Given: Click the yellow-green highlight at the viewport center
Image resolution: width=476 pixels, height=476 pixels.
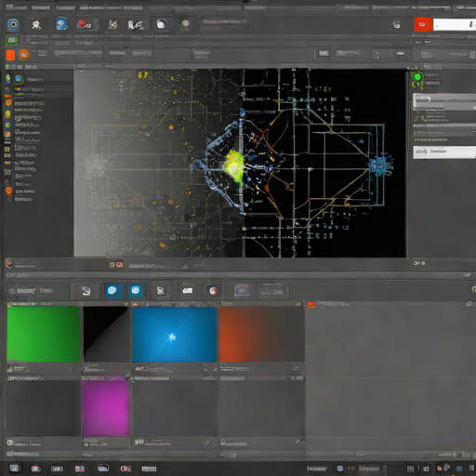Looking at the screenshot, I should tap(234, 166).
